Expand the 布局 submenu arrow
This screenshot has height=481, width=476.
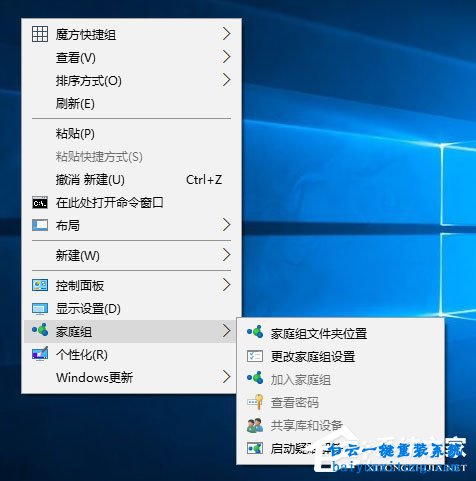click(x=226, y=225)
